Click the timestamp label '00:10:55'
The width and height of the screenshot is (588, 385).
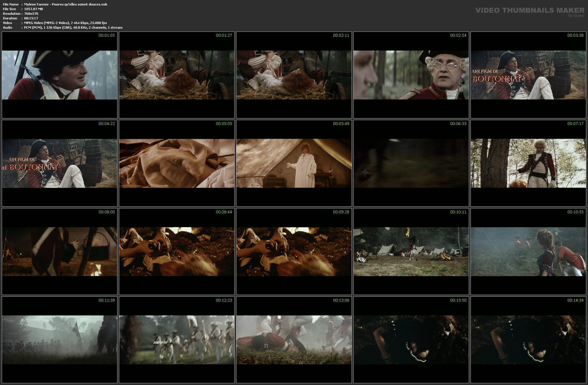point(576,212)
